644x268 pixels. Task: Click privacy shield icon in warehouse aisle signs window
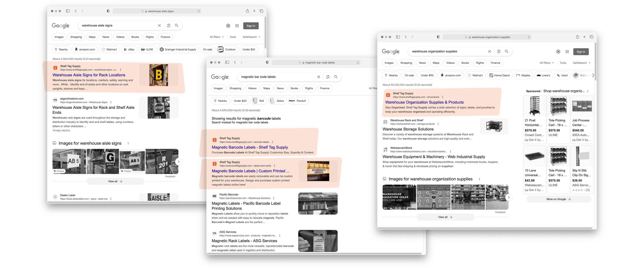pos(108,11)
